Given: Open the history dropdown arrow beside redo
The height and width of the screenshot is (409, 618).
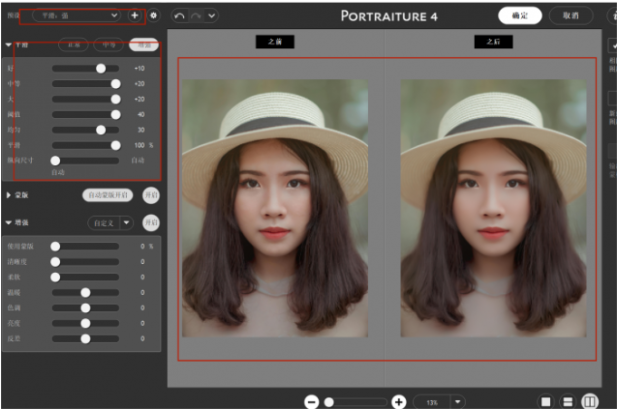Looking at the screenshot, I should tap(211, 16).
